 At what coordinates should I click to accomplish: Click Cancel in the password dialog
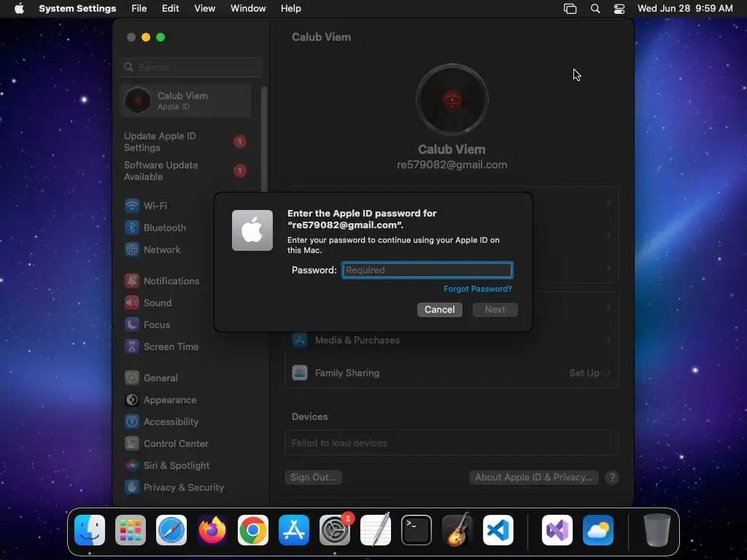click(x=440, y=309)
